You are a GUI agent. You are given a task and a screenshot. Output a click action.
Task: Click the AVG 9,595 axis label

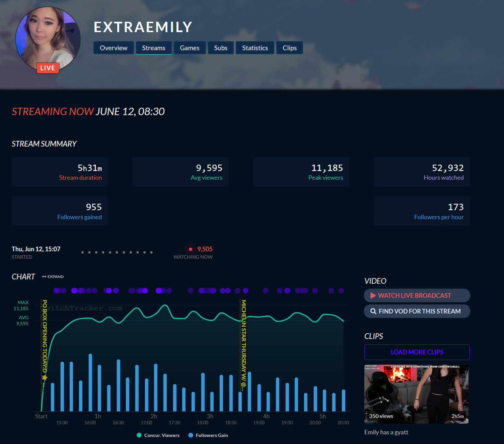click(22, 321)
